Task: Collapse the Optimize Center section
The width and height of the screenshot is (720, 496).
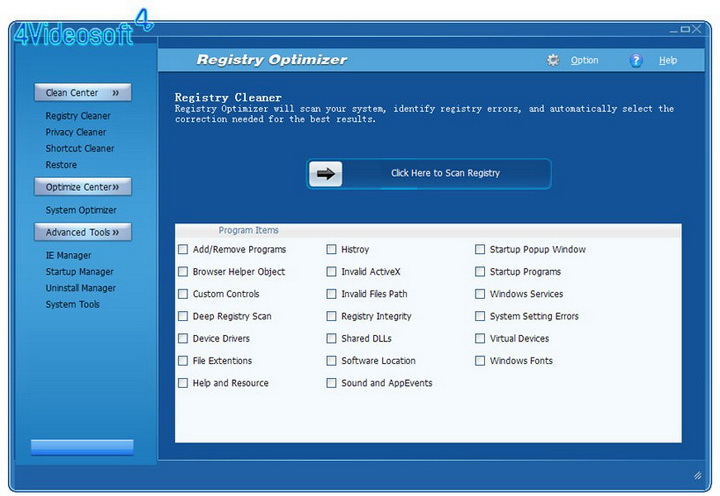Action: pos(83,187)
